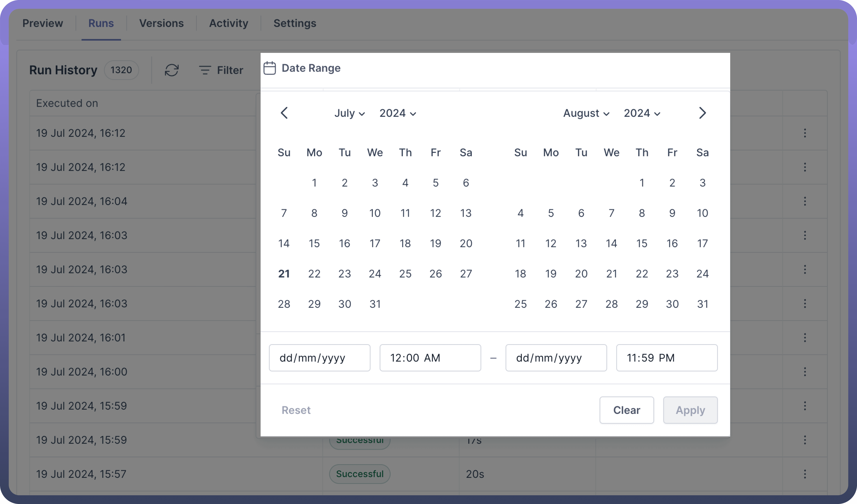Go to previous month with left arrow
This screenshot has width=857, height=504.
click(284, 113)
